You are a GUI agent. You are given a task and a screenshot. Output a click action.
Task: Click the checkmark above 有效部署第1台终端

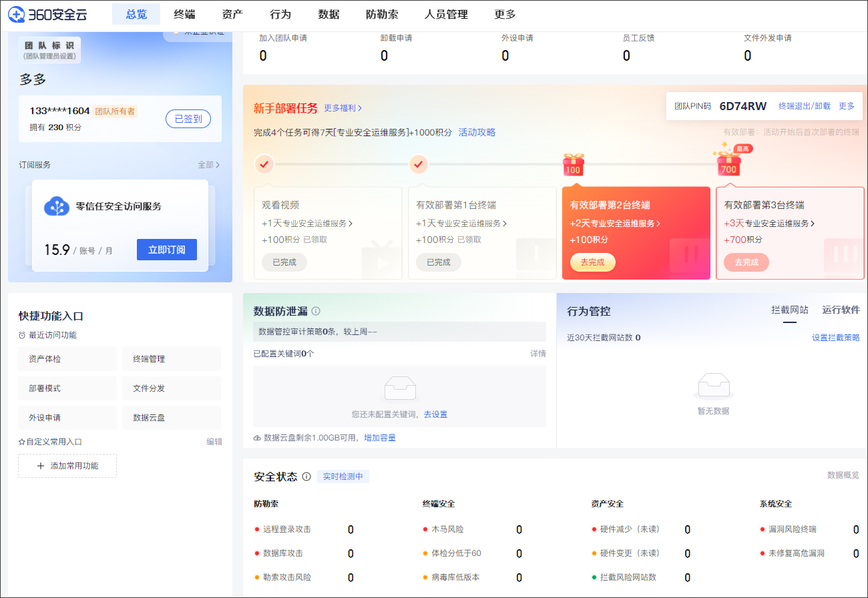coord(419,164)
